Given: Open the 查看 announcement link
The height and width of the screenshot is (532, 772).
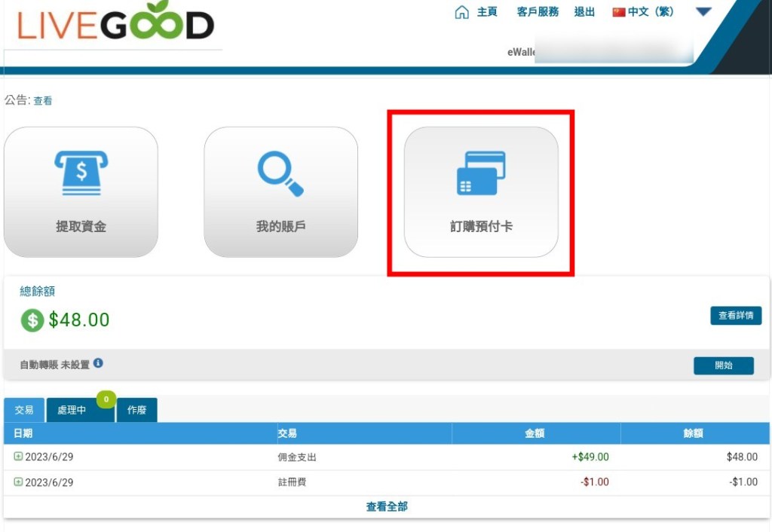Looking at the screenshot, I should tap(43, 101).
